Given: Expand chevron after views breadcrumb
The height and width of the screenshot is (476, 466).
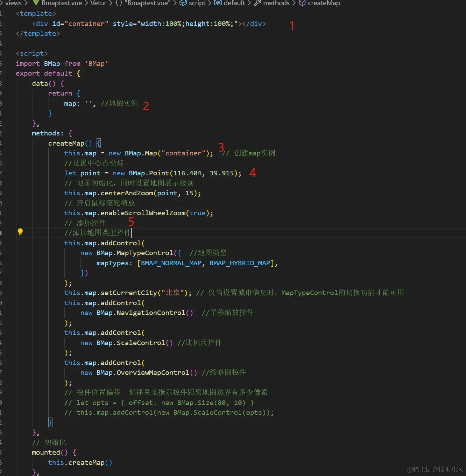Looking at the screenshot, I should pyautogui.click(x=26, y=3).
